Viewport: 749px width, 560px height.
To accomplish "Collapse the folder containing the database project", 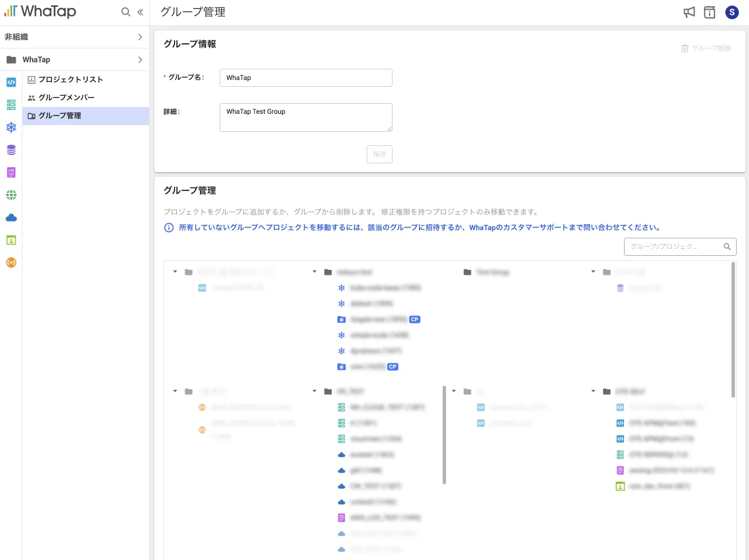I will click(x=593, y=272).
